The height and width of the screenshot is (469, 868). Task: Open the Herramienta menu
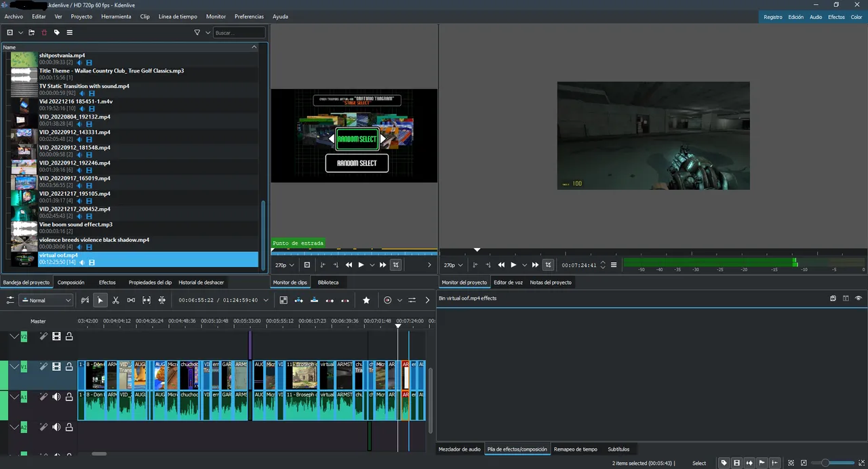coord(116,16)
